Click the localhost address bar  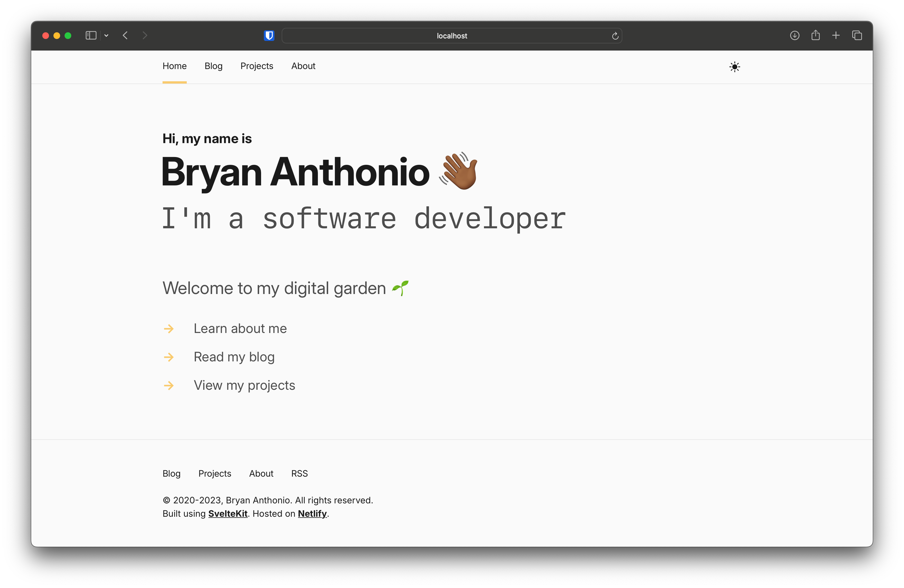[452, 36]
